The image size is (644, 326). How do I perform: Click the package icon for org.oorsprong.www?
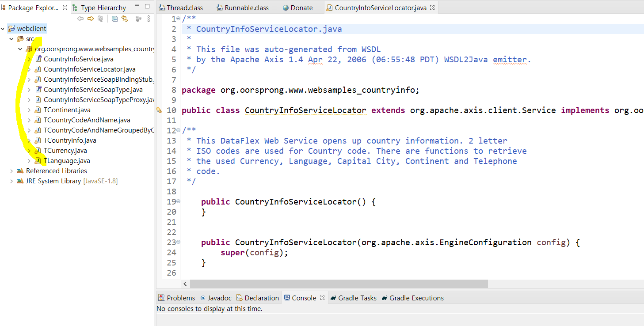(x=29, y=49)
